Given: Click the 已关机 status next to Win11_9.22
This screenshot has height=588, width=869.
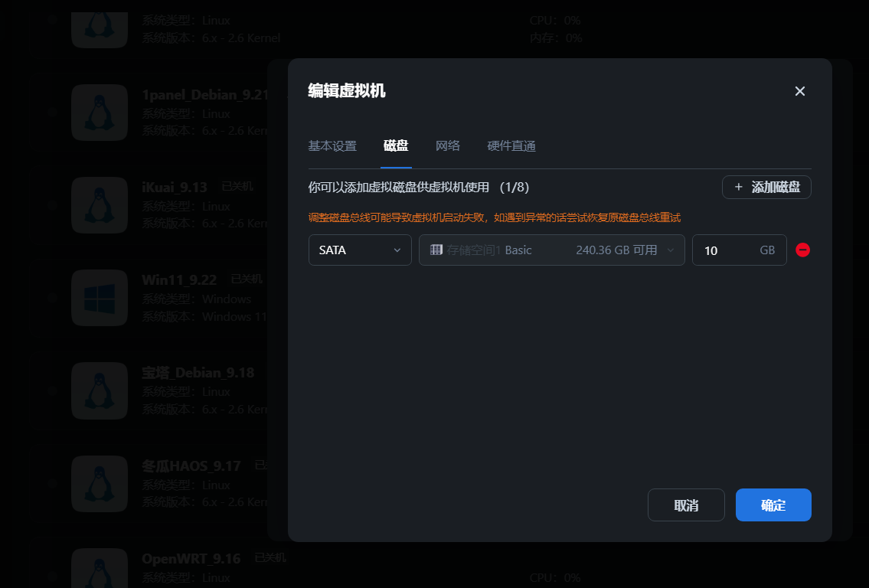Looking at the screenshot, I should click(x=247, y=279).
